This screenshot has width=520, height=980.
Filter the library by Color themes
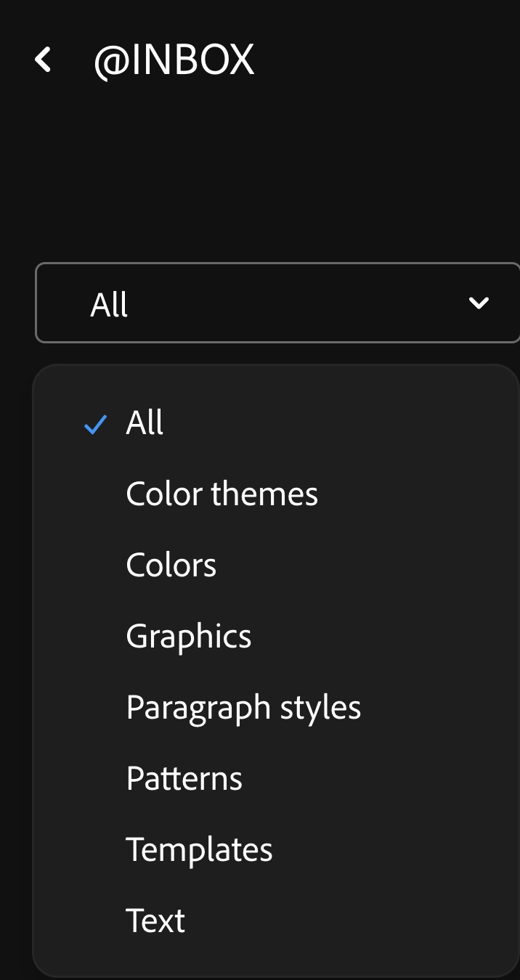click(222, 494)
